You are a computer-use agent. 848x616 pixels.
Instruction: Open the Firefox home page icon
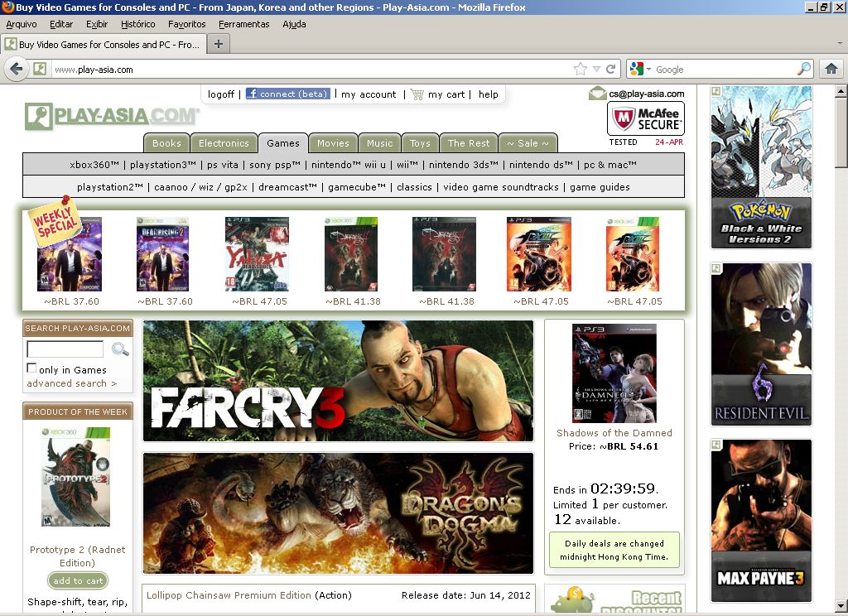831,70
